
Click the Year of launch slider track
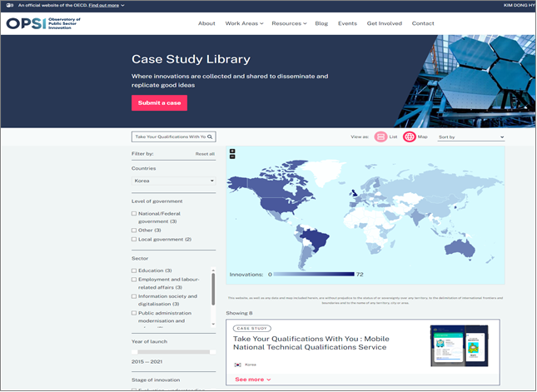coord(174,352)
